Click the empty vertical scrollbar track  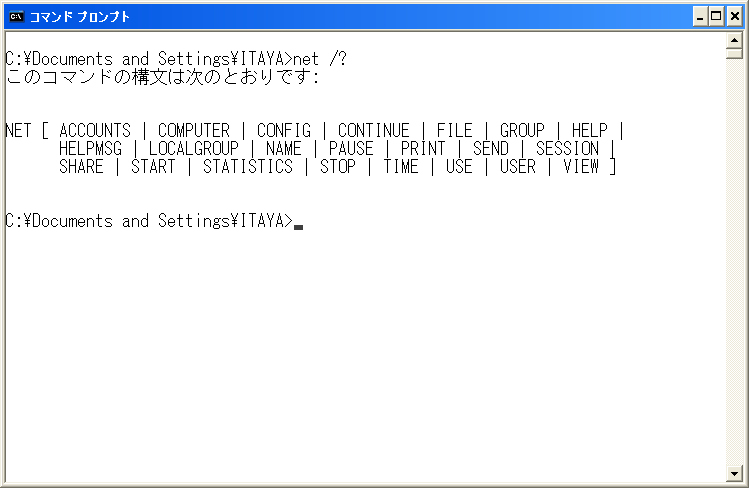tap(734, 263)
